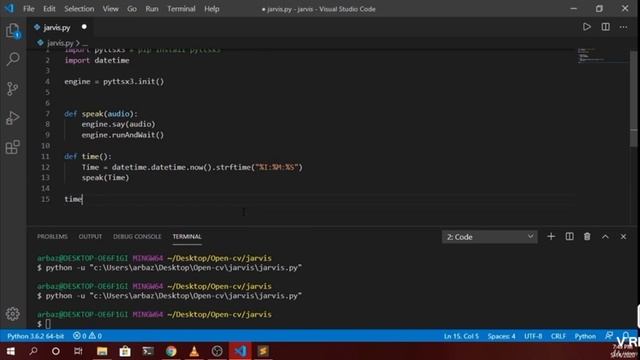The height and width of the screenshot is (360, 640).
Task: Click 'speak(Time)' on line 13
Action: tap(105, 178)
